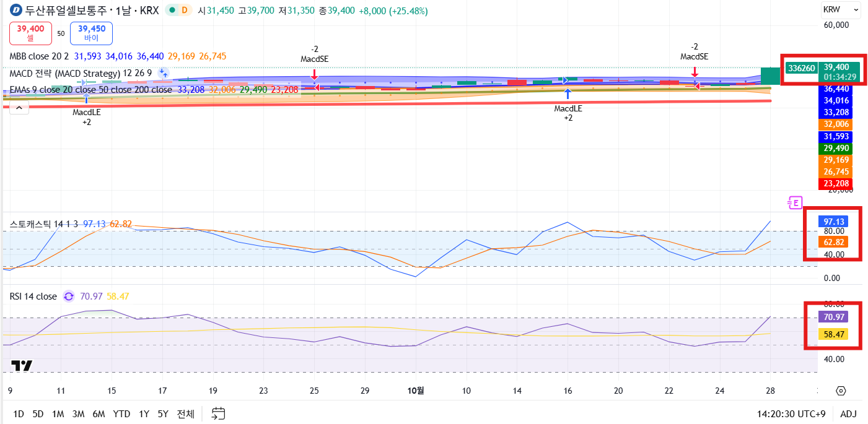Click the blue MacdLE arrow below EMAs legend
The image size is (868, 424).
coord(86,99)
